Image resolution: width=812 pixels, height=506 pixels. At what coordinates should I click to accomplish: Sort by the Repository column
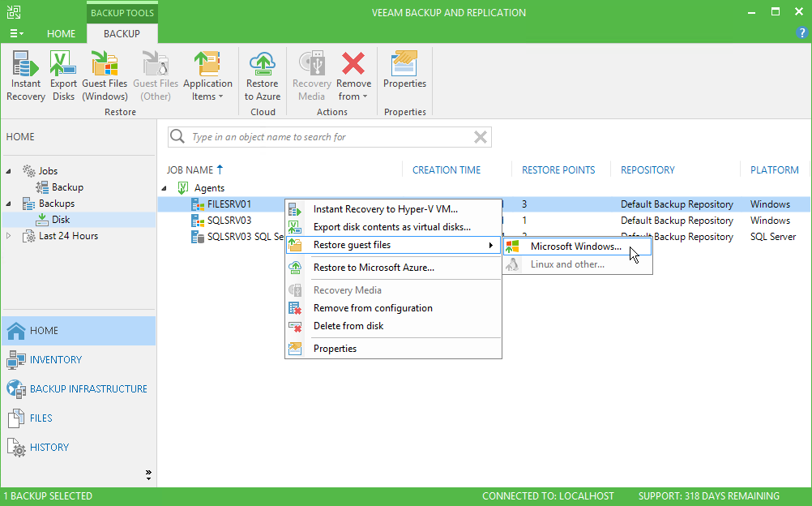647,170
